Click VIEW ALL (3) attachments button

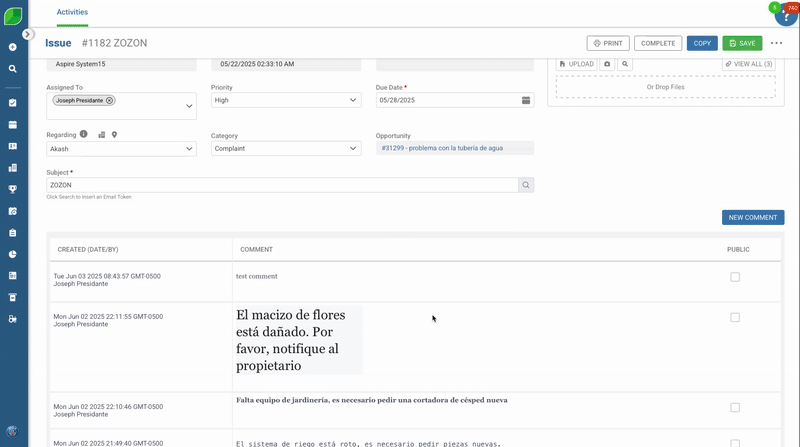click(749, 64)
